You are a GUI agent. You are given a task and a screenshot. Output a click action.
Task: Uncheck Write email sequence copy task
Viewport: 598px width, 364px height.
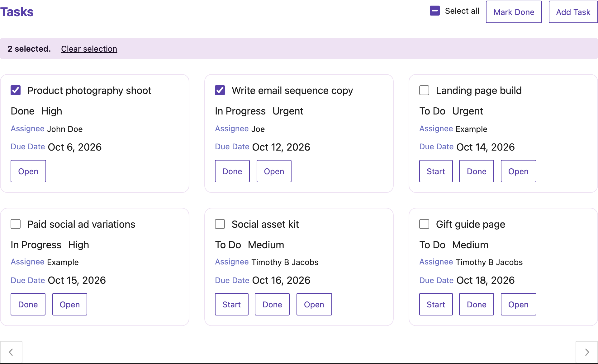[x=220, y=91]
